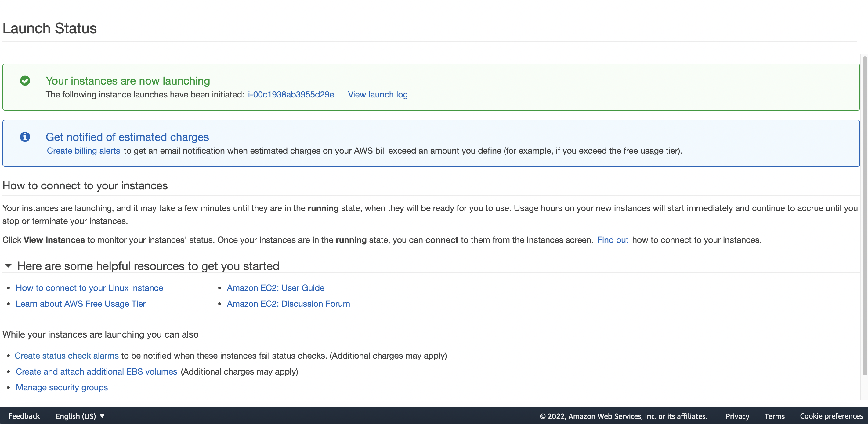Click the blue info icon near estimated charges
The image size is (868, 424).
click(x=25, y=137)
